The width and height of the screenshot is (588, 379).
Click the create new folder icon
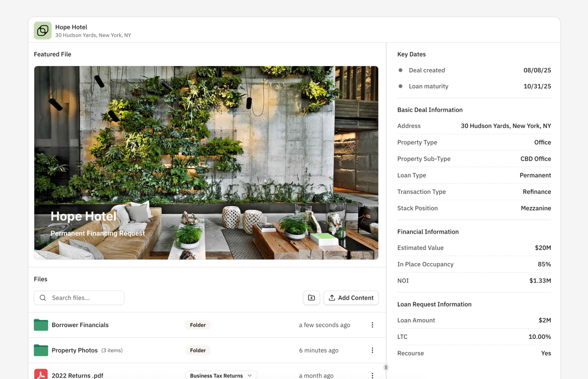pyautogui.click(x=311, y=298)
